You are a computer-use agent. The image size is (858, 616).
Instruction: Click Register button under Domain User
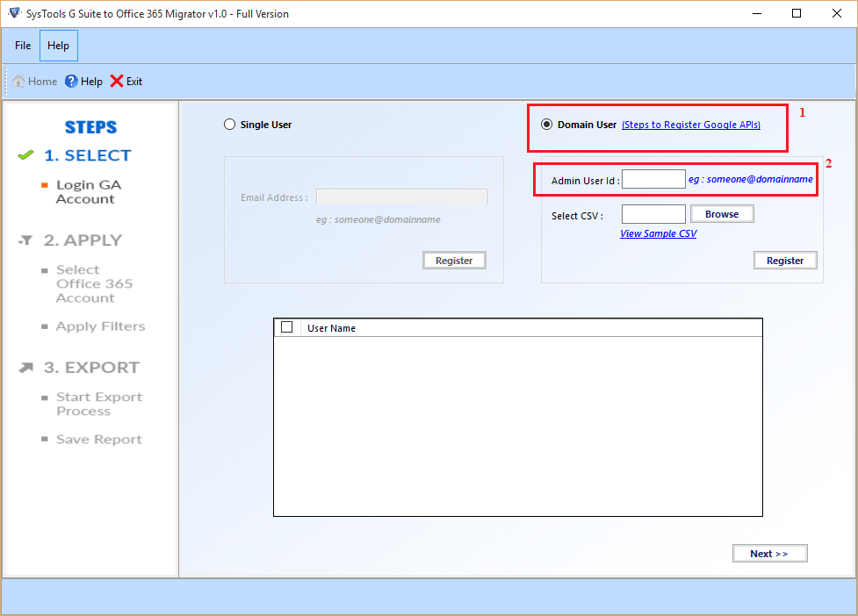tap(785, 261)
